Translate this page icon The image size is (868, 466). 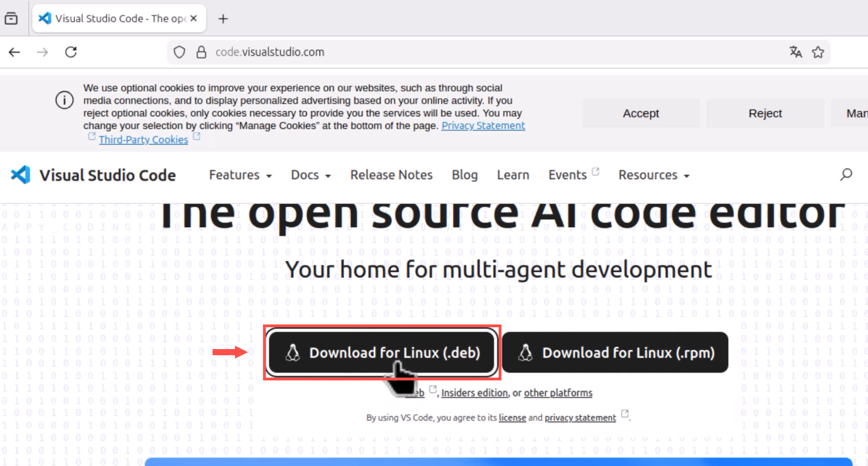coord(796,52)
